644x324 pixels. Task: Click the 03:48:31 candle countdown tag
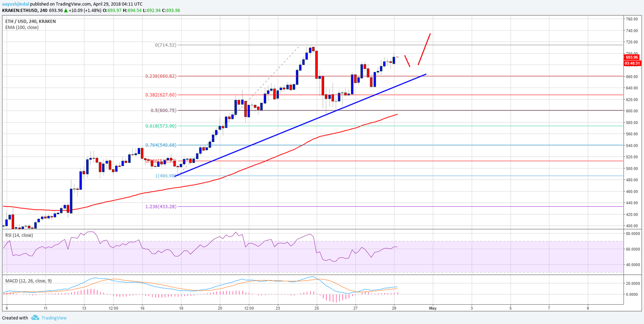coord(632,63)
